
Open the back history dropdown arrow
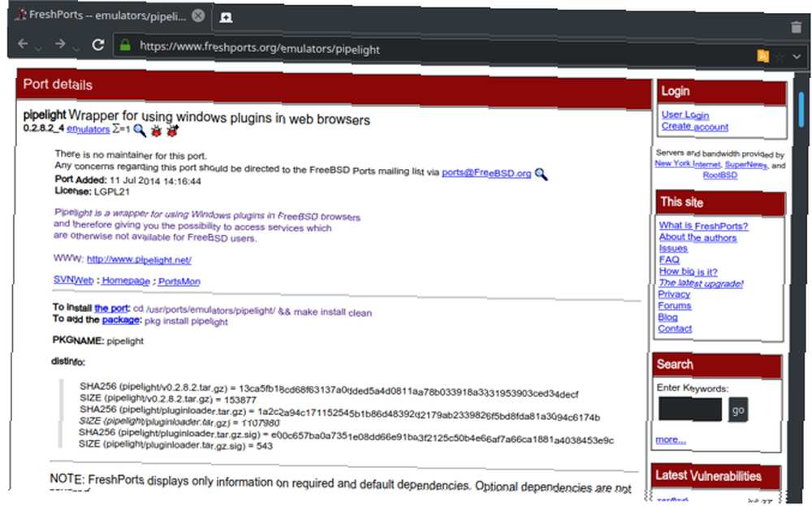click(38, 50)
